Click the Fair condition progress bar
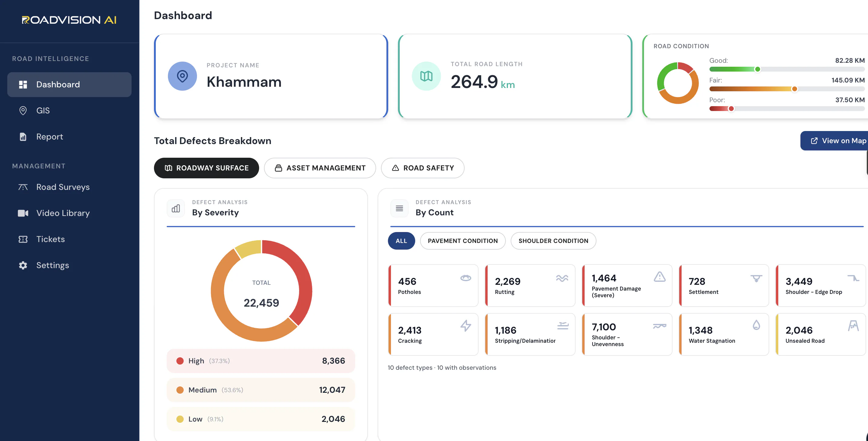868x441 pixels. click(x=787, y=89)
